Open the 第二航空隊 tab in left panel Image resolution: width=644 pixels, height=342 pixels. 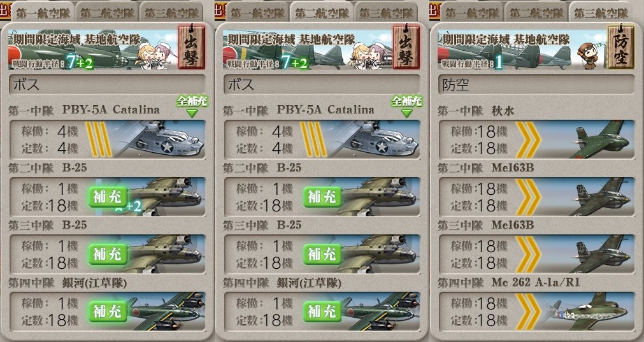coord(108,13)
